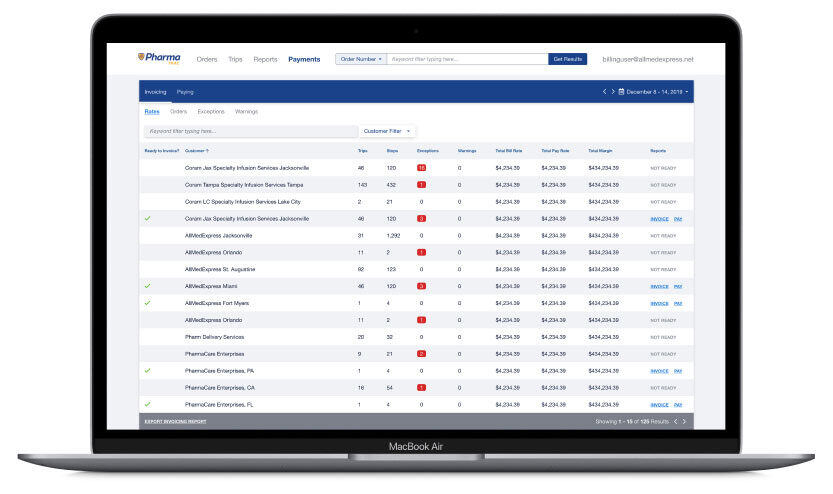This screenshot has height=494, width=833.
Task: Open the Order Number search type dropdown
Action: click(361, 59)
